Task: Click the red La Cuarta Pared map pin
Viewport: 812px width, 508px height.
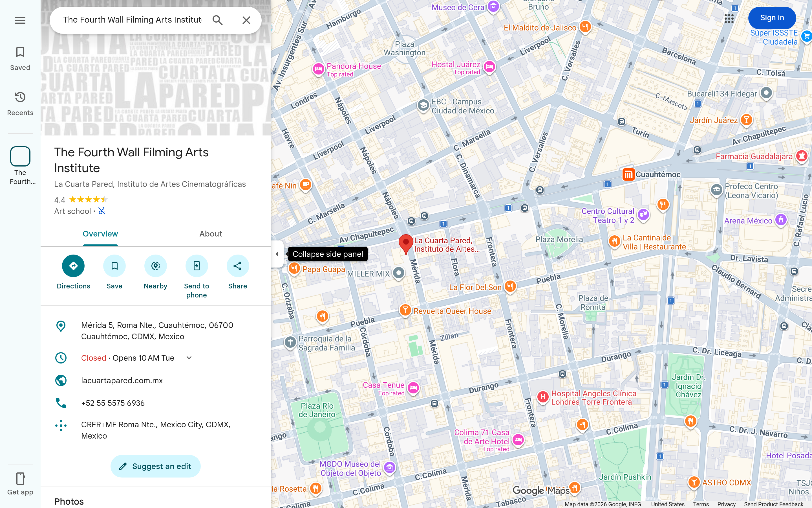Action: coord(406,244)
